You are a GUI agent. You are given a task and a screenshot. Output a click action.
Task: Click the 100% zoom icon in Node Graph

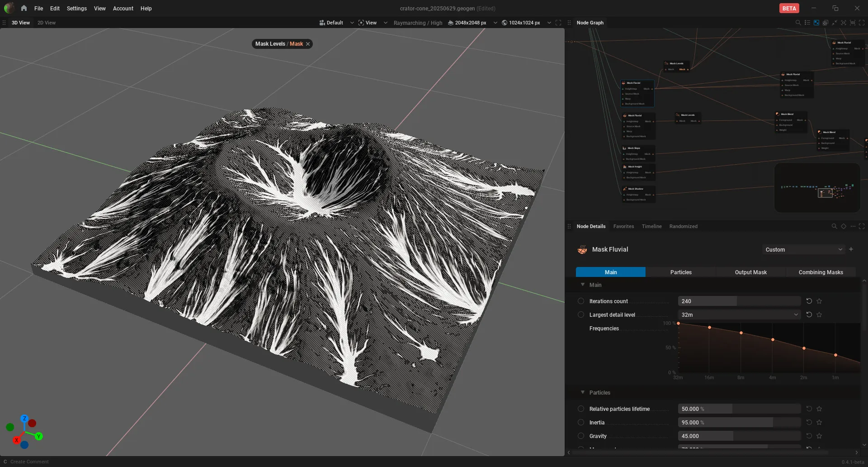click(x=853, y=23)
